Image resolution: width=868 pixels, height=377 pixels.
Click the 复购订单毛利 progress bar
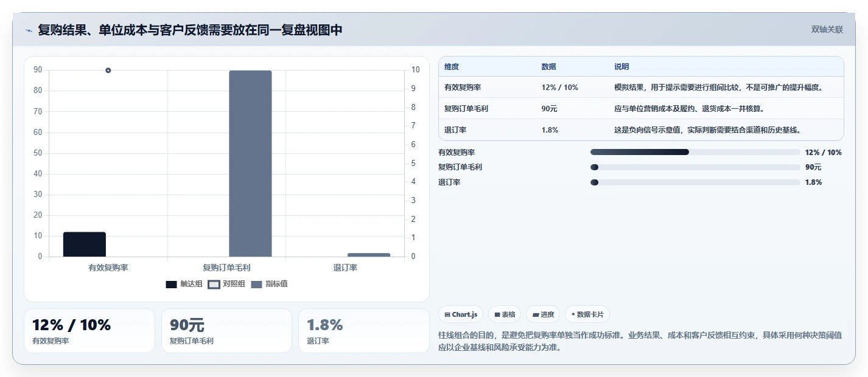(695, 167)
